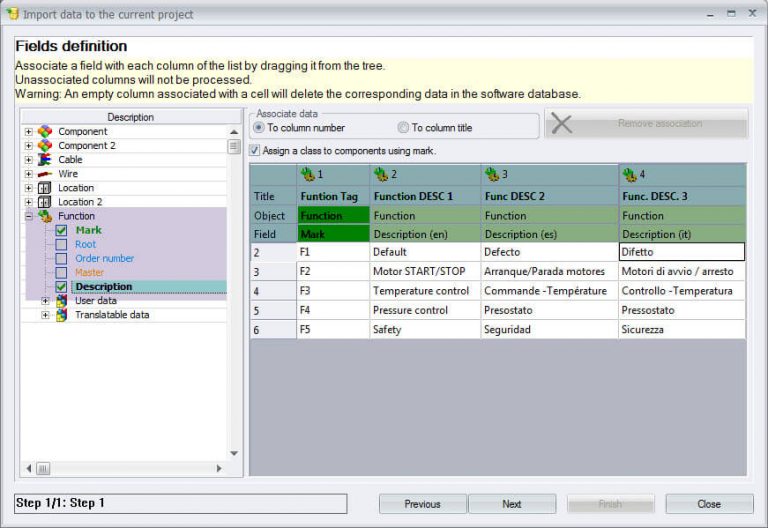Uncheck the Description field checkbox
Viewport: 768px width, 528px height.
tap(61, 287)
